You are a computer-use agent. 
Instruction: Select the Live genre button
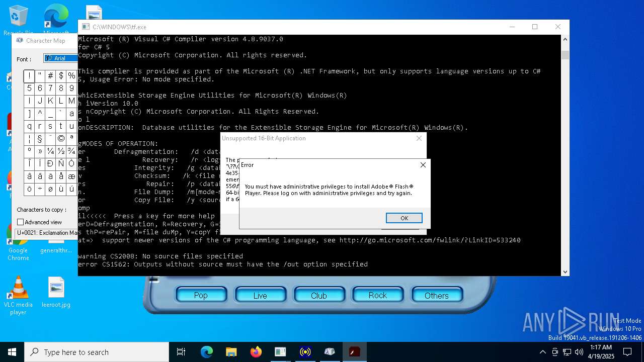(x=260, y=295)
